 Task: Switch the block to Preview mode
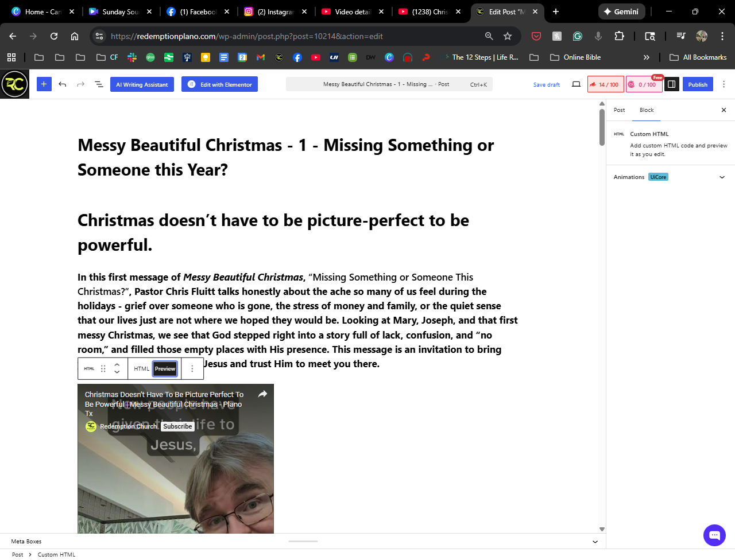point(165,369)
